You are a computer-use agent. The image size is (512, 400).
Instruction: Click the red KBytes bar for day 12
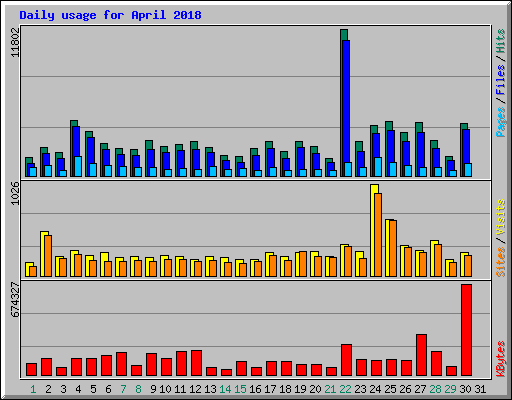click(197, 363)
